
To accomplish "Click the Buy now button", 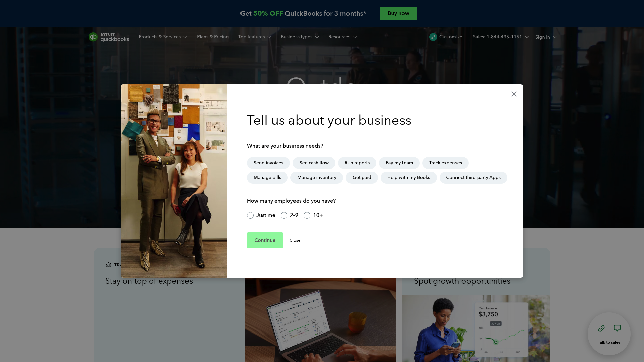I will click(x=398, y=13).
